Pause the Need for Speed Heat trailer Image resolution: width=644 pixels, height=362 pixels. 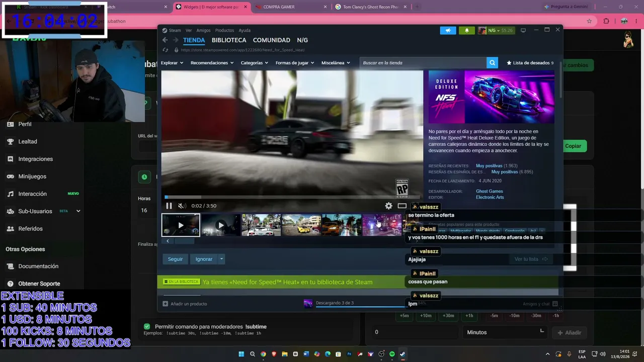pos(169,206)
